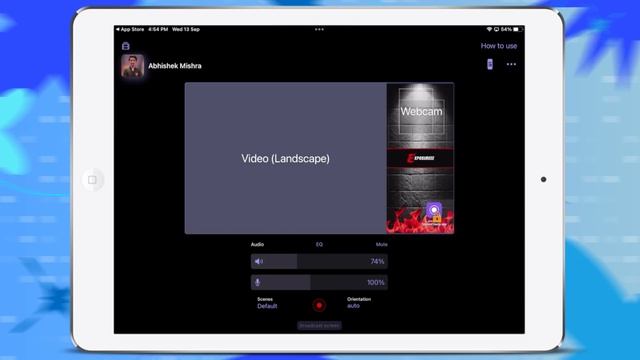The image size is (640, 360).
Task: Open the Scenes Default selector
Action: point(267,303)
